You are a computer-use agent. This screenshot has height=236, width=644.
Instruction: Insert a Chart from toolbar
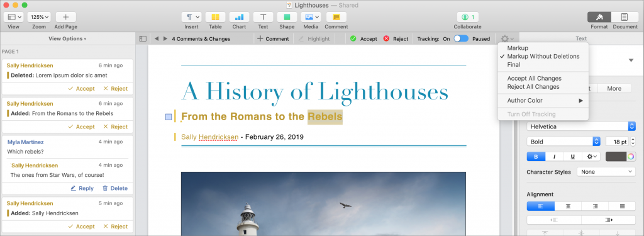pos(239,17)
